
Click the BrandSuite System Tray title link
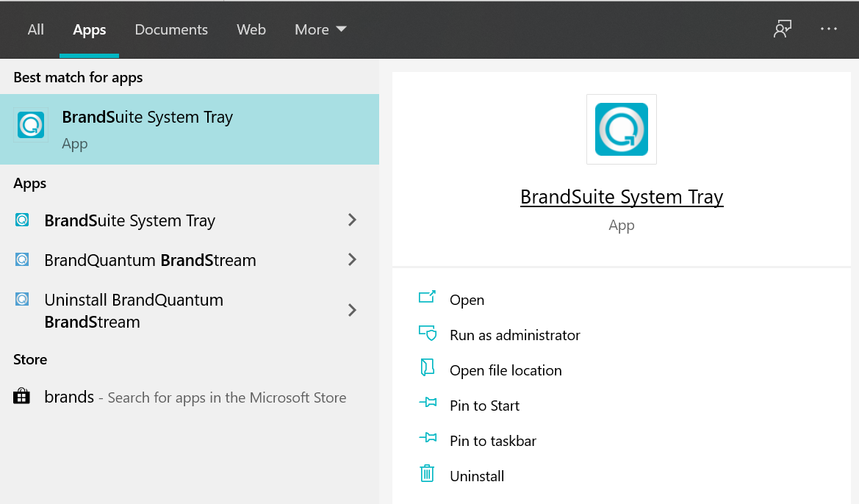622,197
